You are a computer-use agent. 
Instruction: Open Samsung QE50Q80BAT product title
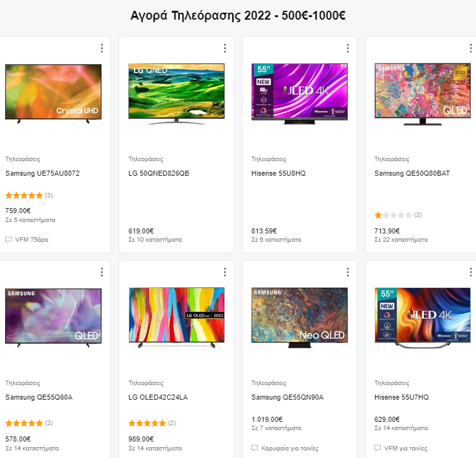pos(412,173)
